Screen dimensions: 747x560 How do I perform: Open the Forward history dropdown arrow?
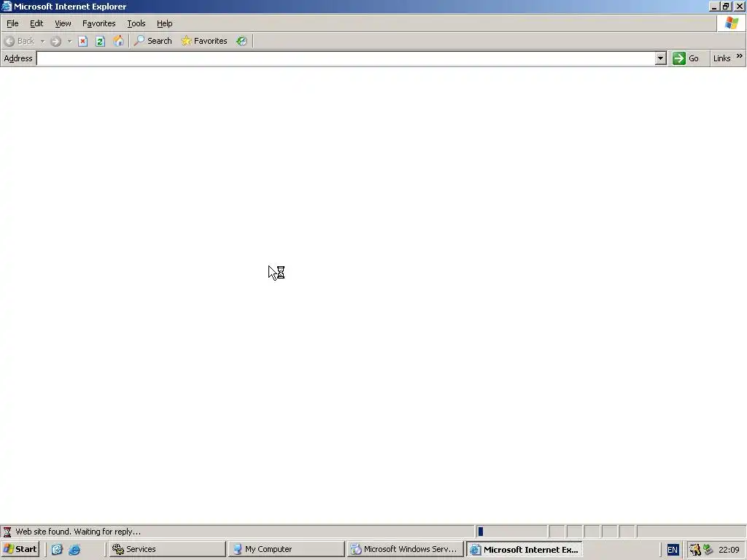point(69,41)
